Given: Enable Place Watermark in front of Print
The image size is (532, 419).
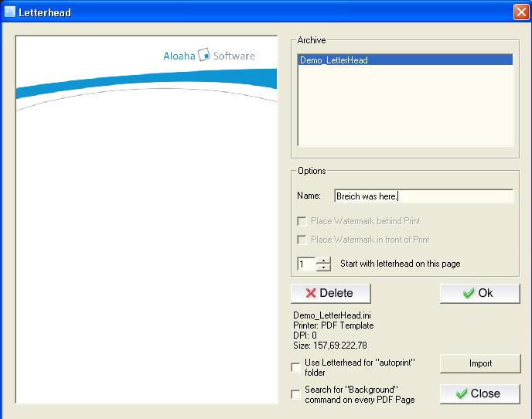Looking at the screenshot, I should tap(302, 240).
